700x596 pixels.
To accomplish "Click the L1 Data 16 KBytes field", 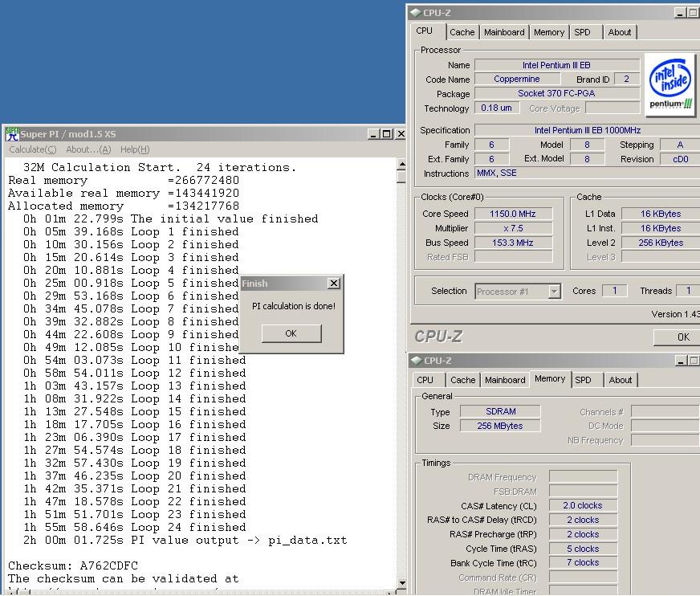I will pos(661,214).
